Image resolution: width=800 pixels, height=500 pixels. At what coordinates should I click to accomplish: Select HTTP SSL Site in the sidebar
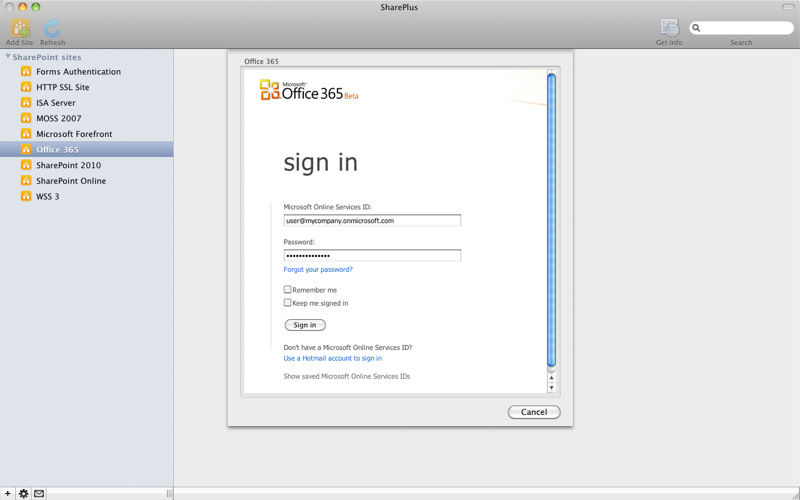[x=86, y=87]
